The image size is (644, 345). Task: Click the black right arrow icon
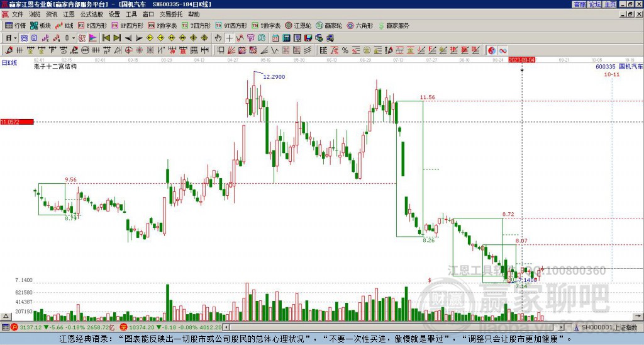coord(139,38)
